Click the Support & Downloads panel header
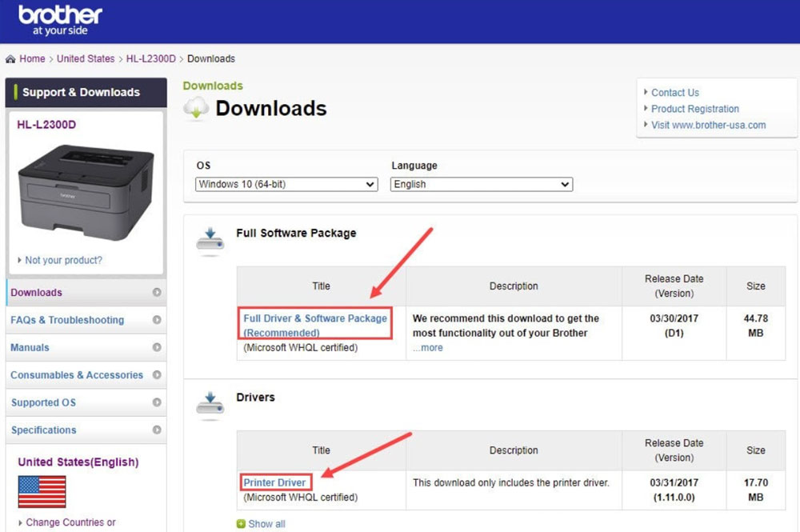 tap(86, 92)
